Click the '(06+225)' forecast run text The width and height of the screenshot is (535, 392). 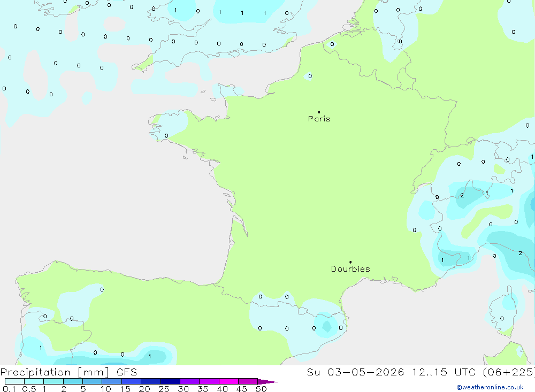click(x=509, y=372)
